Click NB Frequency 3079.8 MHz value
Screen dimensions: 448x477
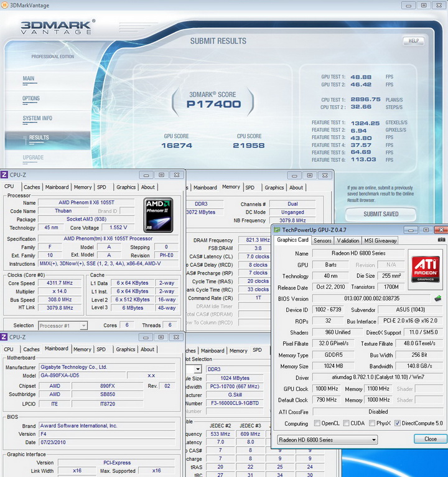(292, 220)
